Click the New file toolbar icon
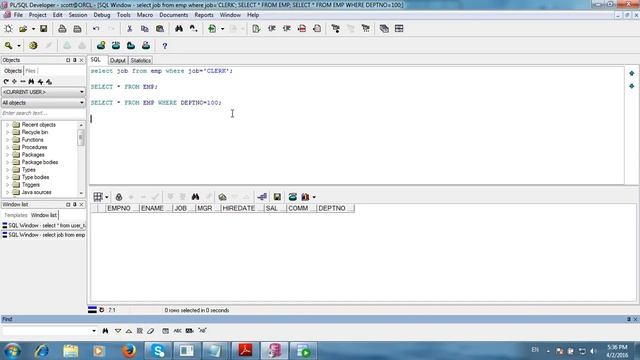 coord(8,29)
